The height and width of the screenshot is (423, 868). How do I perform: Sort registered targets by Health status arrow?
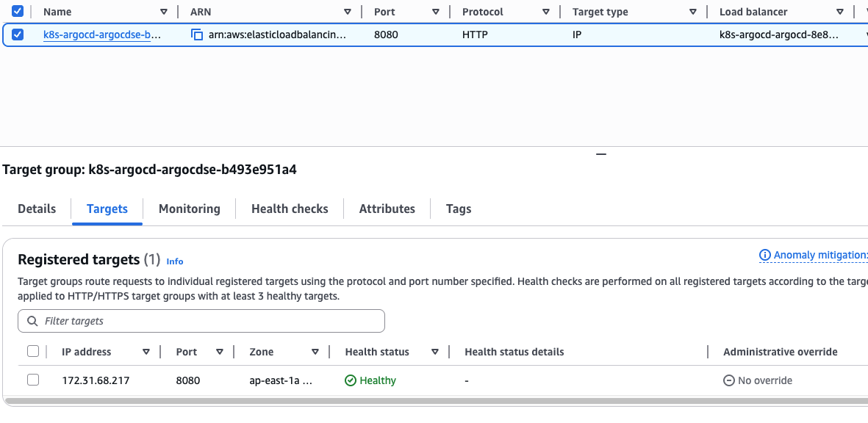pos(435,352)
